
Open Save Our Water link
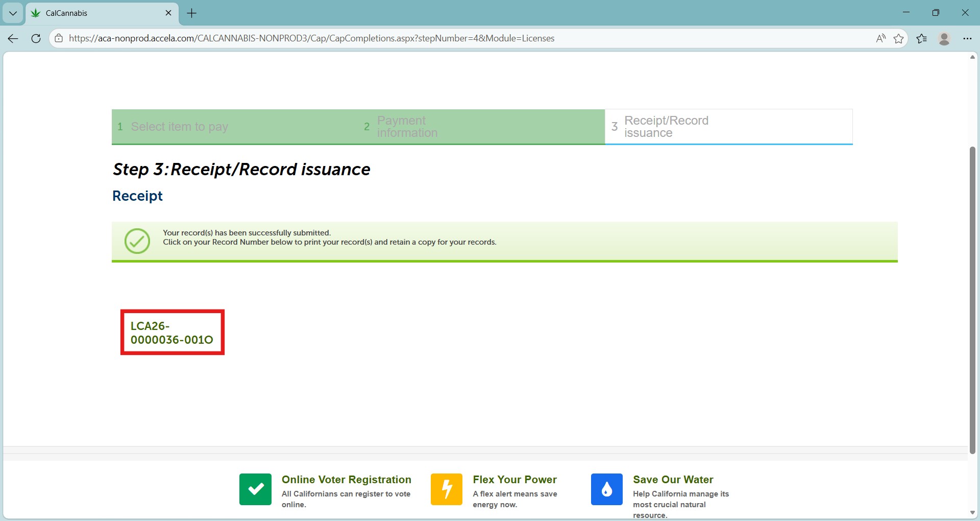(x=673, y=480)
